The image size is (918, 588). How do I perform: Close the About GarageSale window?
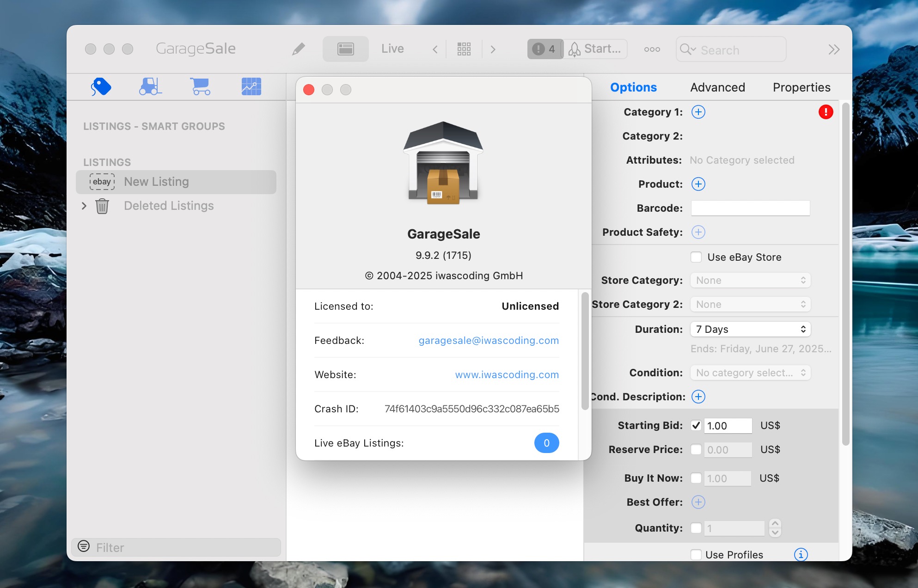pyautogui.click(x=309, y=90)
